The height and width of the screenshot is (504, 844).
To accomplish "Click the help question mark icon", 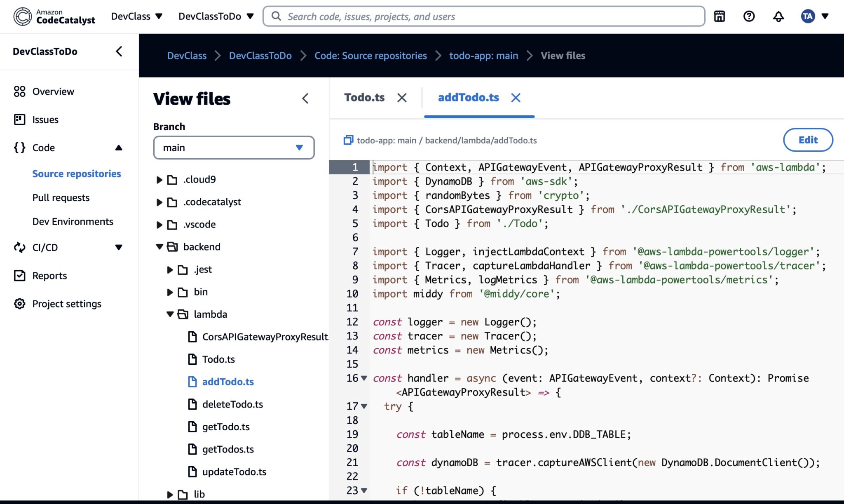I will click(749, 16).
